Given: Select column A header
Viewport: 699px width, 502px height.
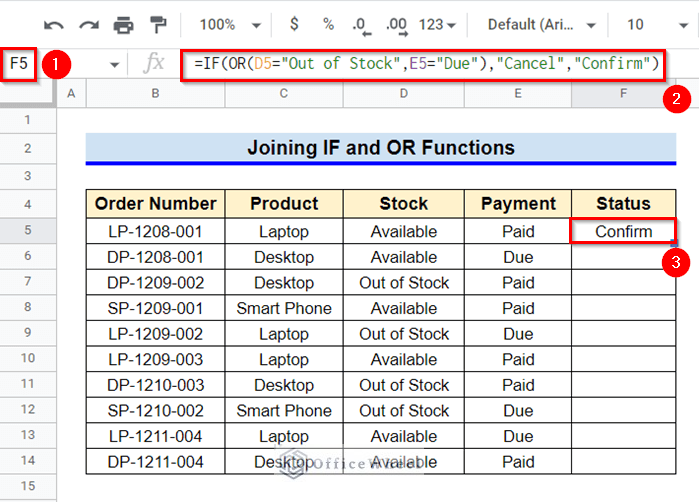Looking at the screenshot, I should point(71,94).
